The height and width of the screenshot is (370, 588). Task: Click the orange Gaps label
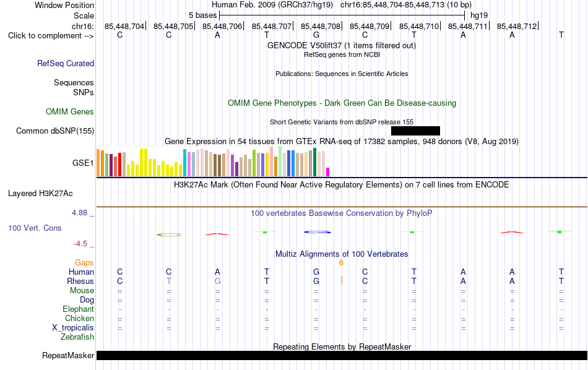coord(84,263)
